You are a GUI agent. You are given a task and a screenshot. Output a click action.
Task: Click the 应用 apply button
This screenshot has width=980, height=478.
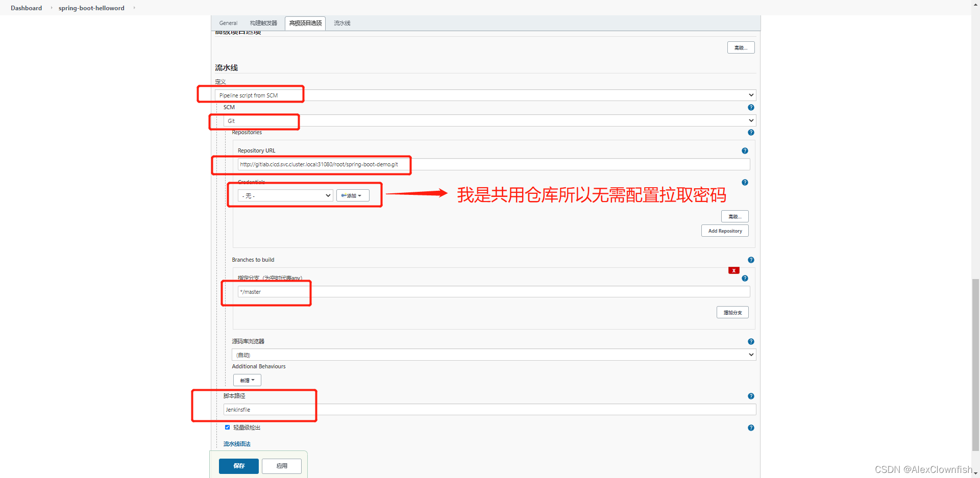tap(282, 466)
